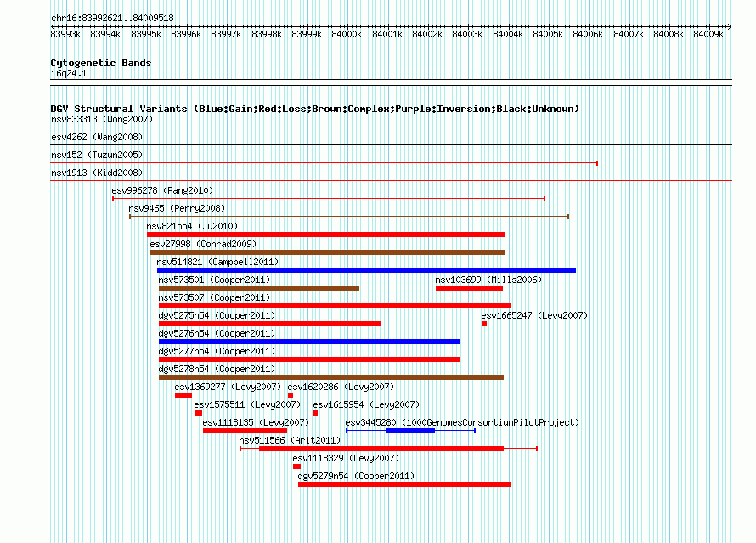Click the chr16:83992621..84009518 coordinate label
756x543 pixels.
point(112,18)
